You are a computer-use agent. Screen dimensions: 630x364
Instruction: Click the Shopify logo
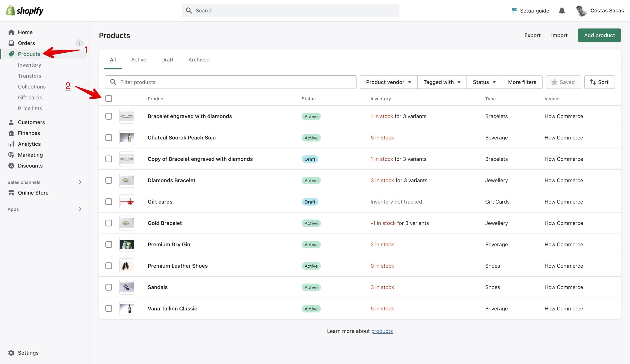click(x=24, y=10)
